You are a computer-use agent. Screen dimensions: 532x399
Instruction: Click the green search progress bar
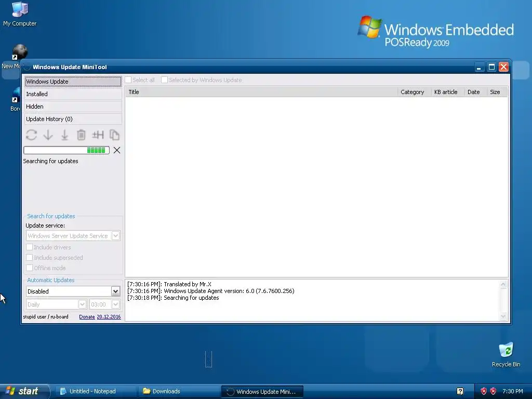point(66,150)
